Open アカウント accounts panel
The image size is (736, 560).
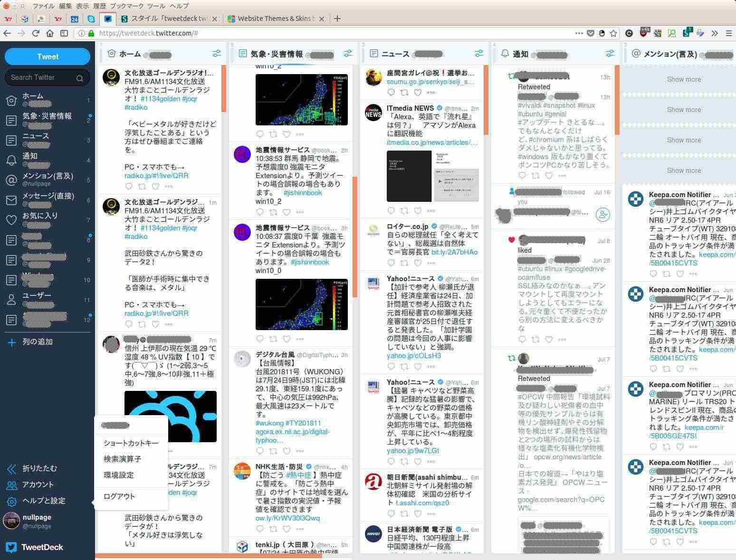tap(30, 485)
